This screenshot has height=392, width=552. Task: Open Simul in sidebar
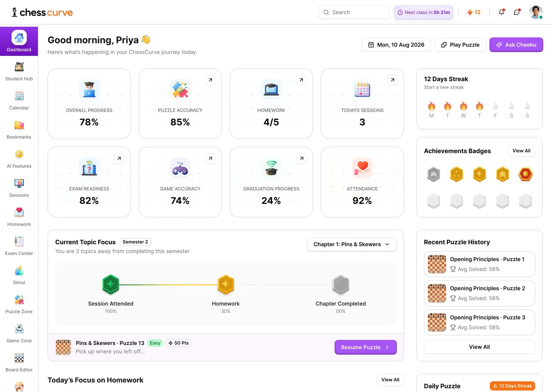19,275
